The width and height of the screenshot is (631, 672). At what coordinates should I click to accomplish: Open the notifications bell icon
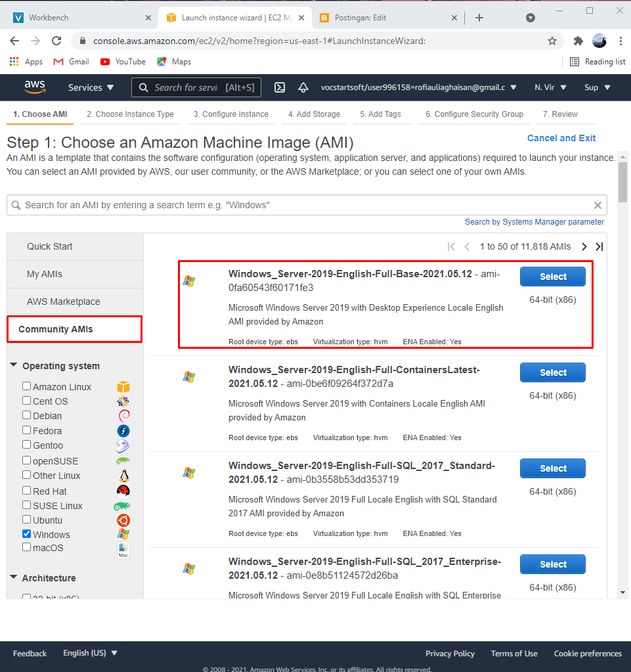303,87
